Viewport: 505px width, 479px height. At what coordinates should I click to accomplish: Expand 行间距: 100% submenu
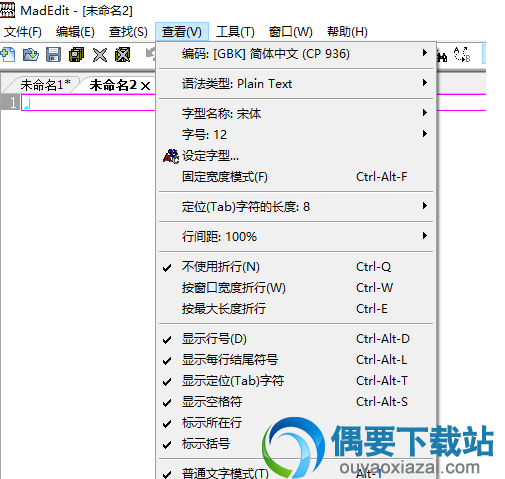296,237
